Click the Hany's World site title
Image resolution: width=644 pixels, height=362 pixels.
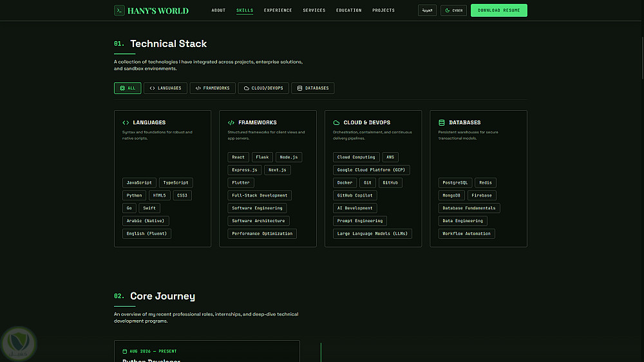click(158, 11)
